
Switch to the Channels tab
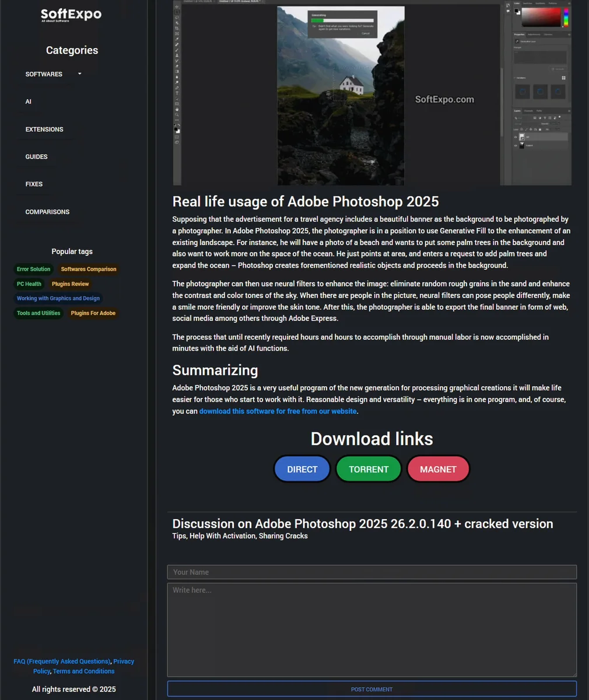pos(528,111)
